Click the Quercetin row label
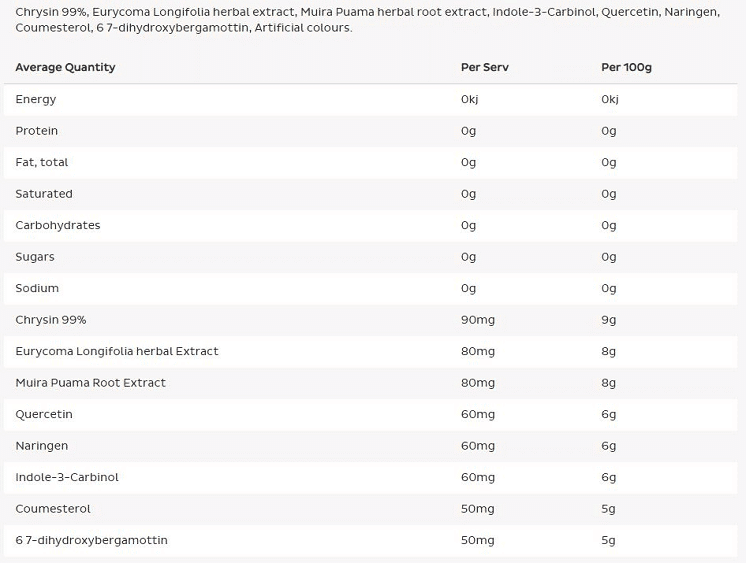Viewport: 746px width, 563px height. tap(44, 415)
